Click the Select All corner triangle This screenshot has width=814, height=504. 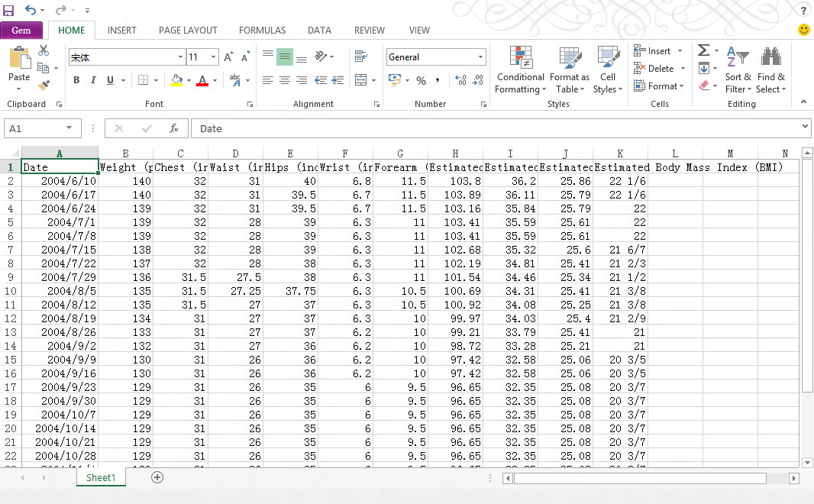15,153
